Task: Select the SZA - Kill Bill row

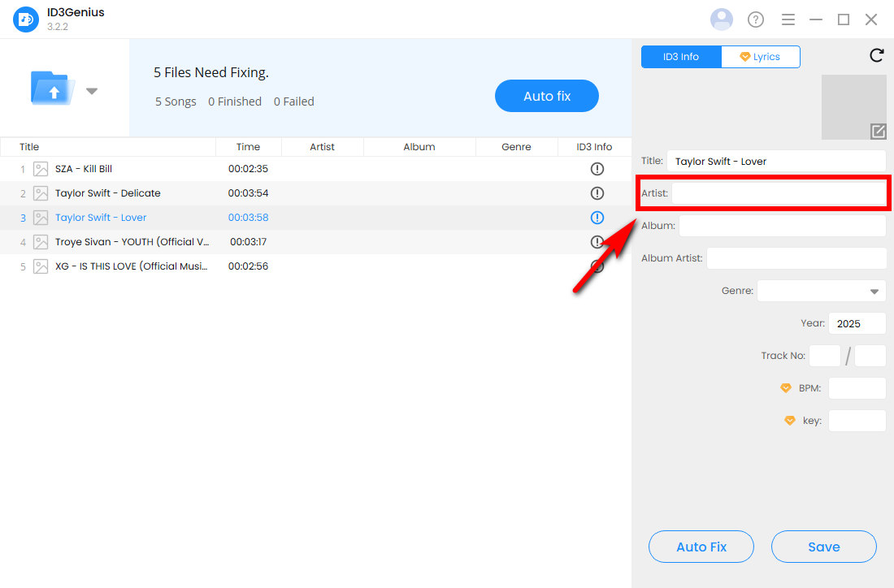Action: tap(316, 169)
